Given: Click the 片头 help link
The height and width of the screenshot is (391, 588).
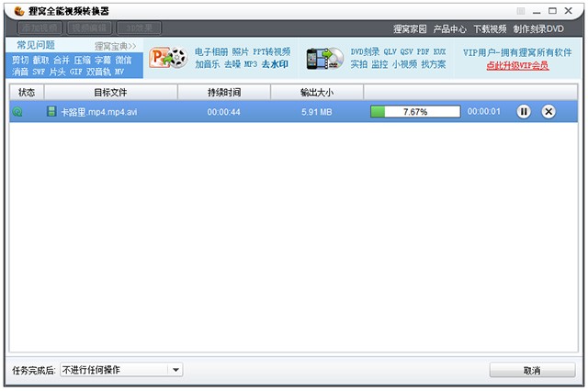Looking at the screenshot, I should coord(57,72).
